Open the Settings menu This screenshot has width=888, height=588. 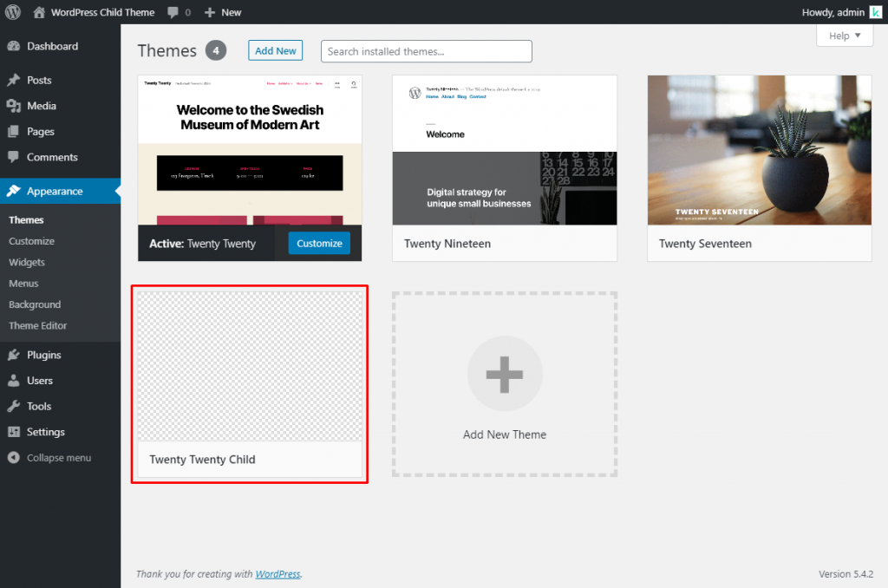tap(46, 432)
